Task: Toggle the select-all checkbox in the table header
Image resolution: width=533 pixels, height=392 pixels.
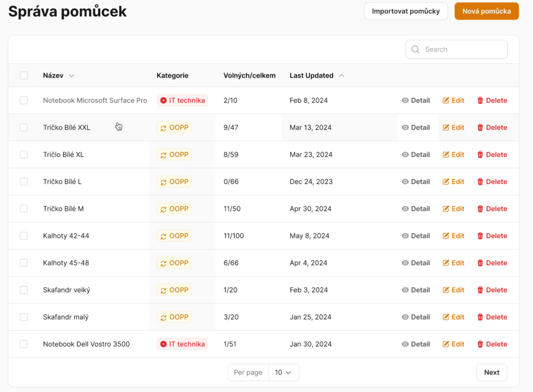Action: (x=24, y=75)
